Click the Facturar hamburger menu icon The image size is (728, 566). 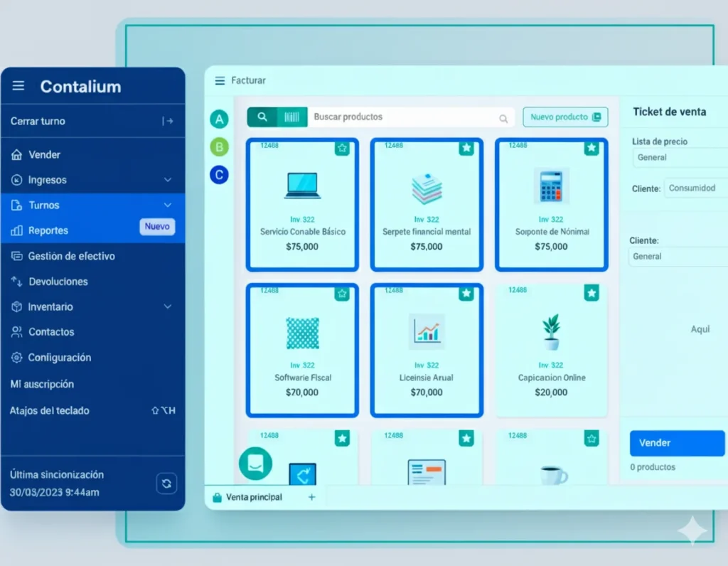pyautogui.click(x=220, y=81)
